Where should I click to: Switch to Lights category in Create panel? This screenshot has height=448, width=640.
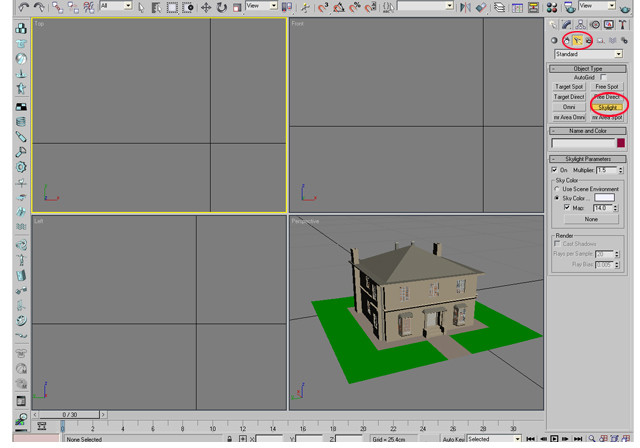(577, 41)
